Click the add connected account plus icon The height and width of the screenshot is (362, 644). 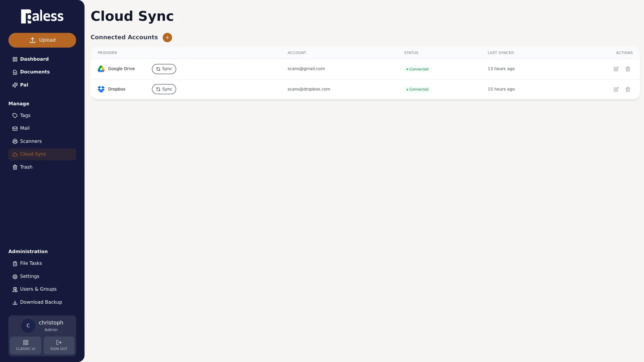click(167, 38)
